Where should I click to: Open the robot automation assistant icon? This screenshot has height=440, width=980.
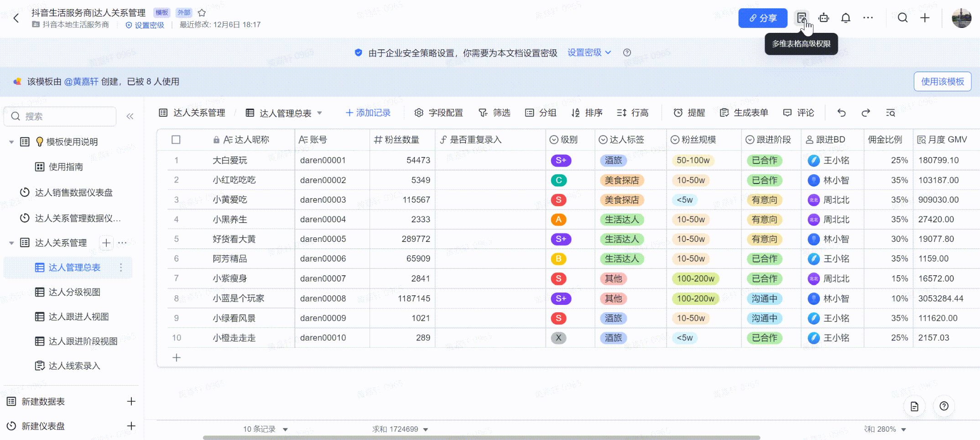click(824, 18)
